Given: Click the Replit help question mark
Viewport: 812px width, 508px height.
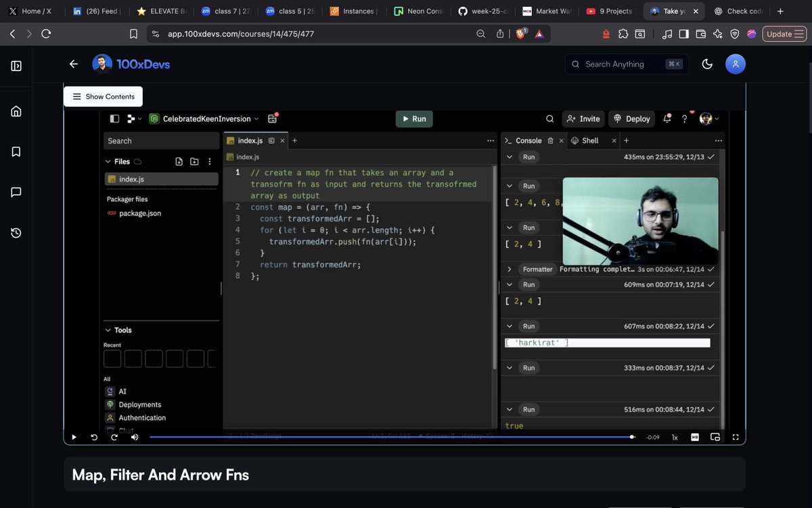Looking at the screenshot, I should click(685, 119).
